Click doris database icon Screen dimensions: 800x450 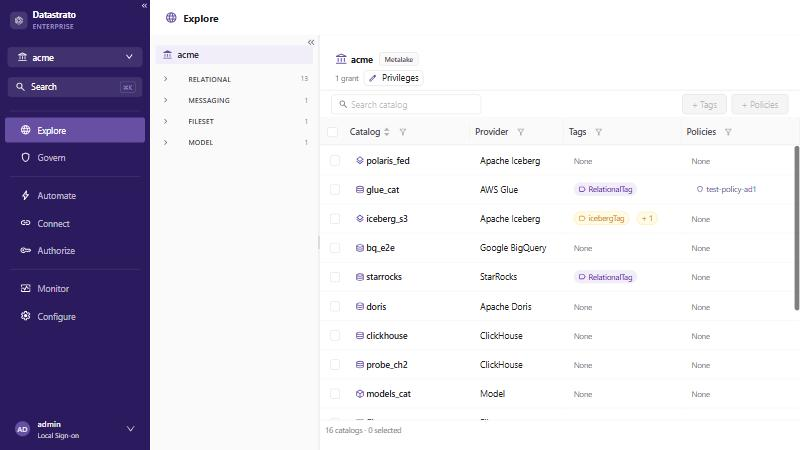tap(360, 306)
